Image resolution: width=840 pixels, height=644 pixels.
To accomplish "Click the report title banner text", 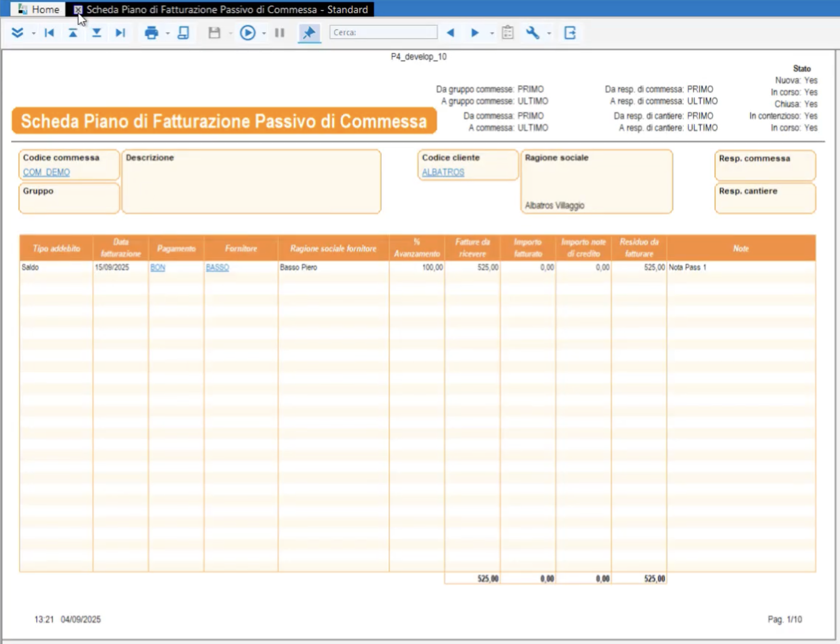I will point(224,121).
